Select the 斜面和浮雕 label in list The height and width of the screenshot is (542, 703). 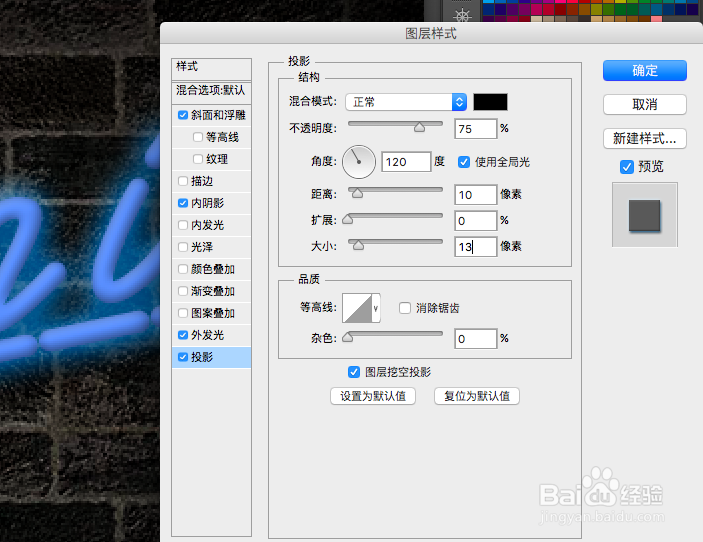point(218,115)
